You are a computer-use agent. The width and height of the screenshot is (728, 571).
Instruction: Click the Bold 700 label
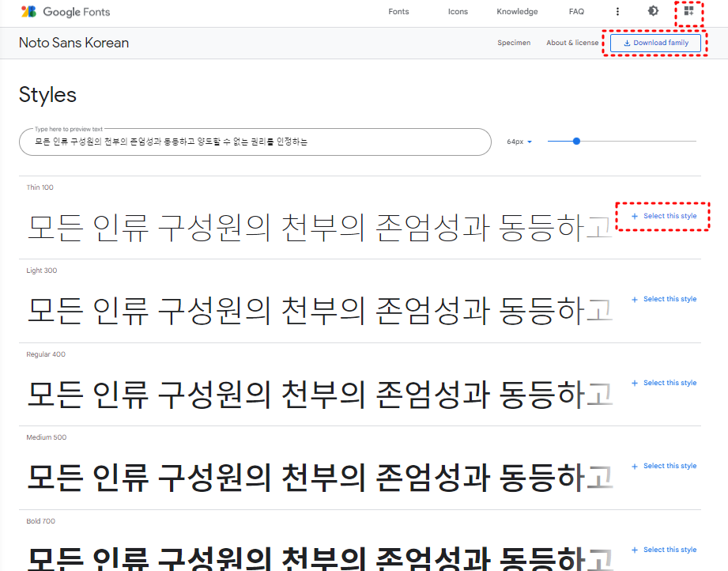pos(41,521)
